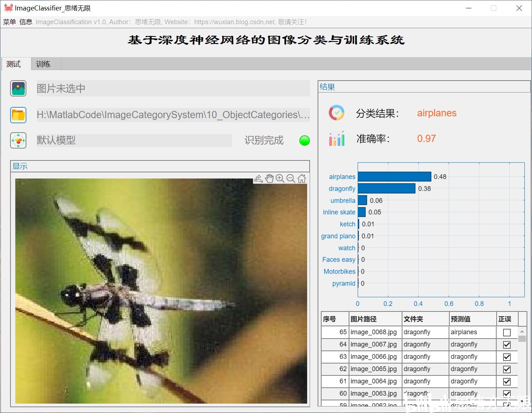
Task: Click the 文件夹 column header
Action: (426, 319)
